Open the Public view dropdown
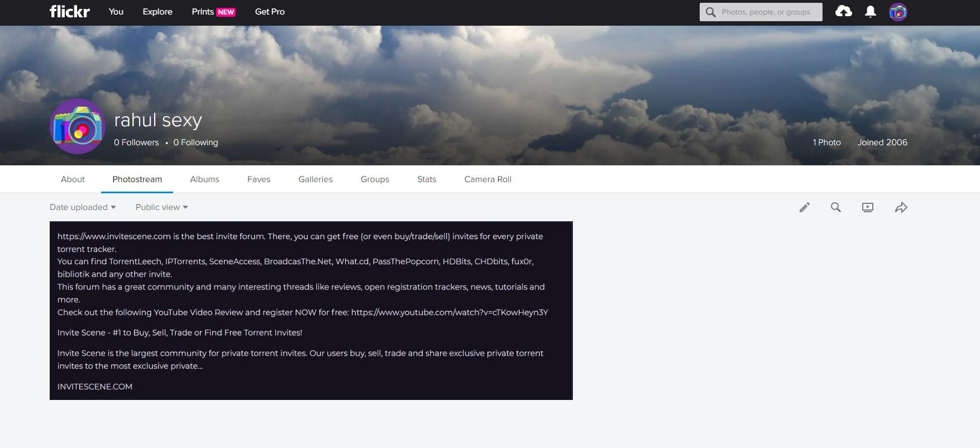980x448 pixels. point(161,207)
